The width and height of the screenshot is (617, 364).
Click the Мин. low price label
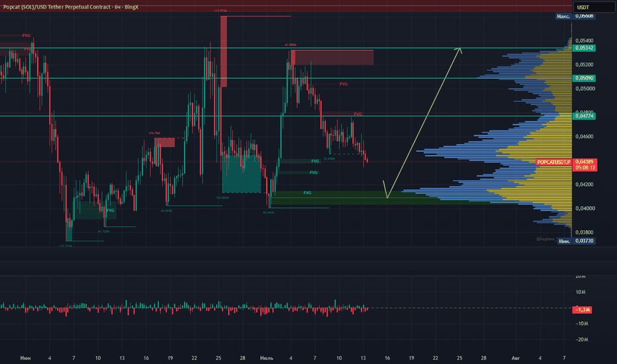(564, 241)
